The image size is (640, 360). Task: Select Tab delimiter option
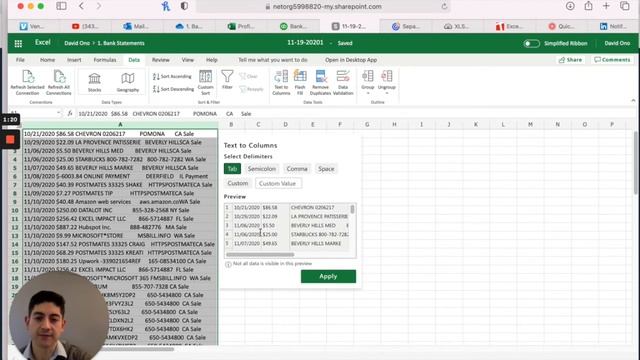click(x=232, y=169)
